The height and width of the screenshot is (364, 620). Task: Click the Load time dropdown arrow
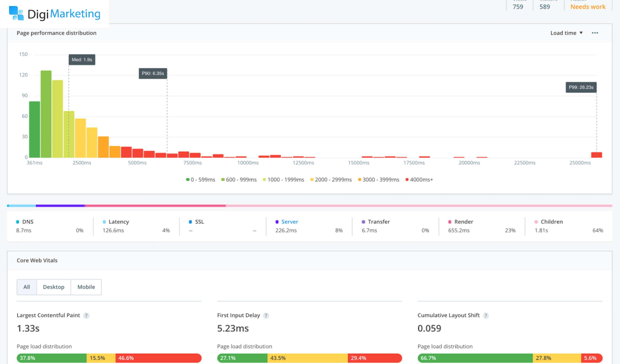[581, 33]
